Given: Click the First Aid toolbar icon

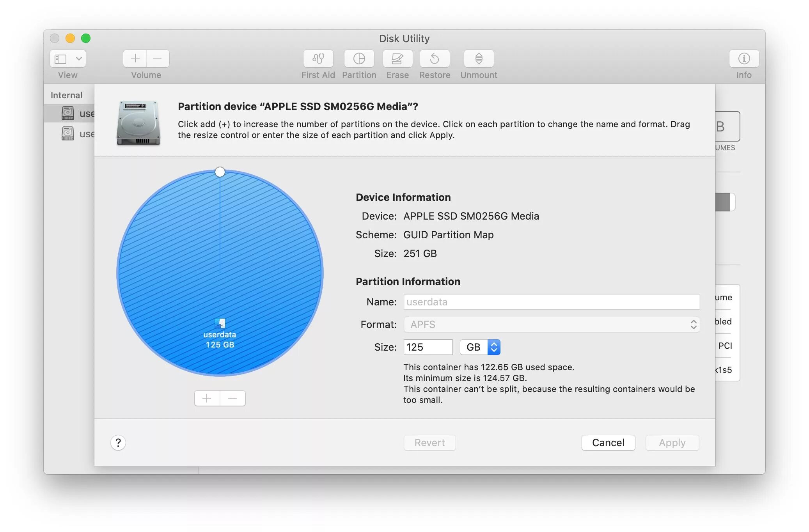Looking at the screenshot, I should 318,59.
